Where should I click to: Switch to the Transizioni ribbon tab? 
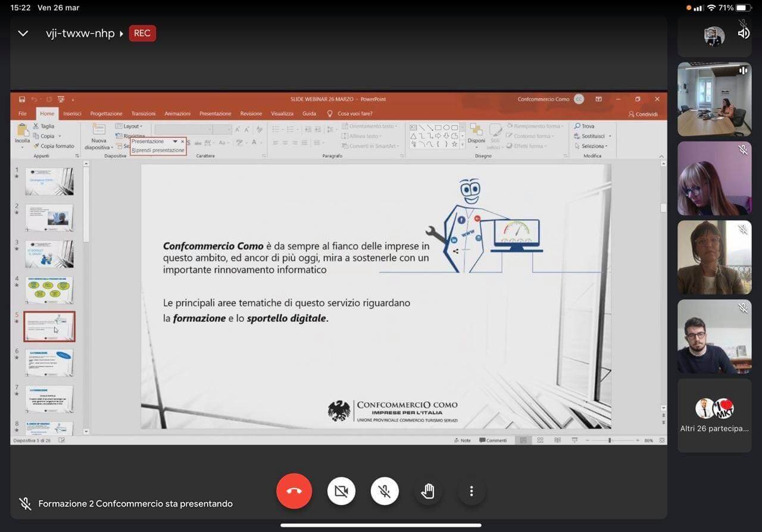click(143, 114)
